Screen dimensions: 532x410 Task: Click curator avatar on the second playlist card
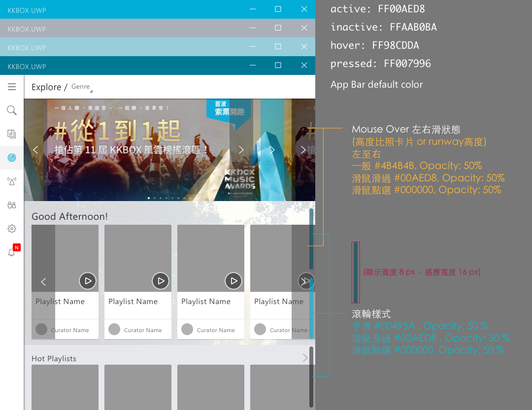click(x=114, y=329)
